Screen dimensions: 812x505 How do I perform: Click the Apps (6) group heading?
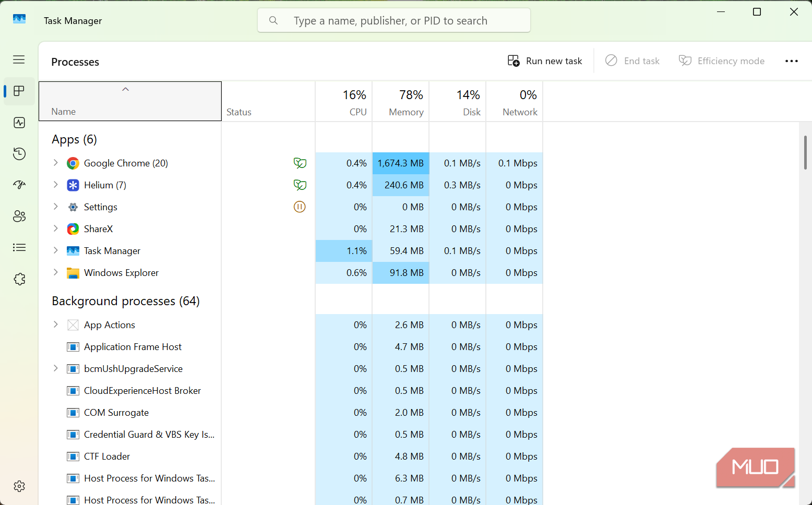pyautogui.click(x=74, y=139)
